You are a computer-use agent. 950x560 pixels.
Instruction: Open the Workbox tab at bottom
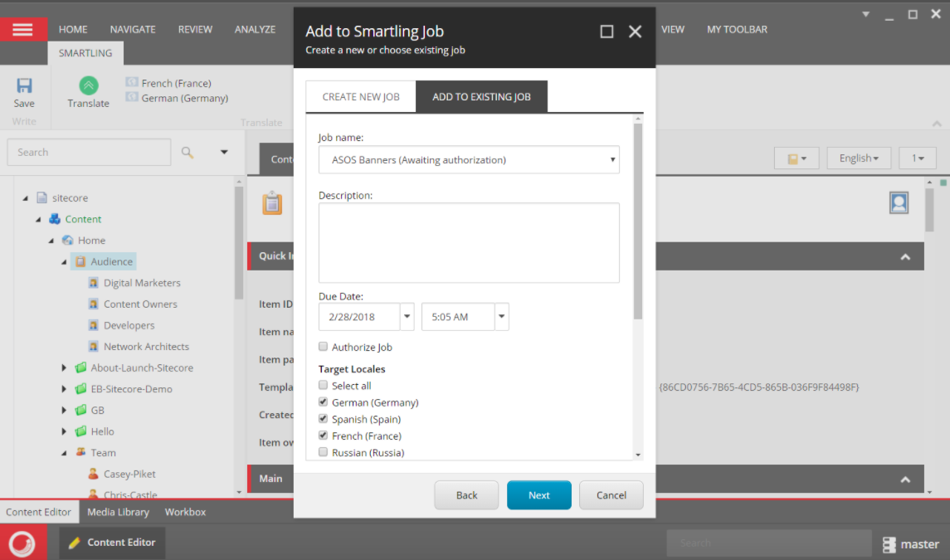[185, 512]
